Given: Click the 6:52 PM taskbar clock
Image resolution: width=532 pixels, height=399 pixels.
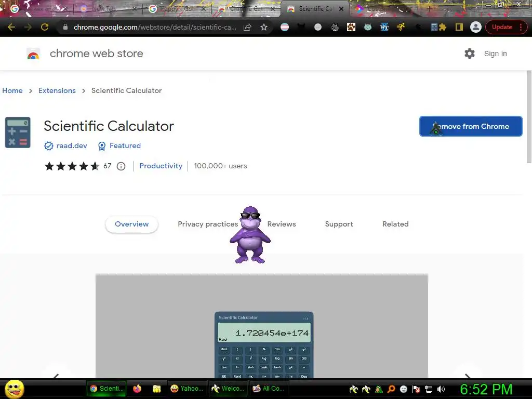Looking at the screenshot, I should (486, 389).
